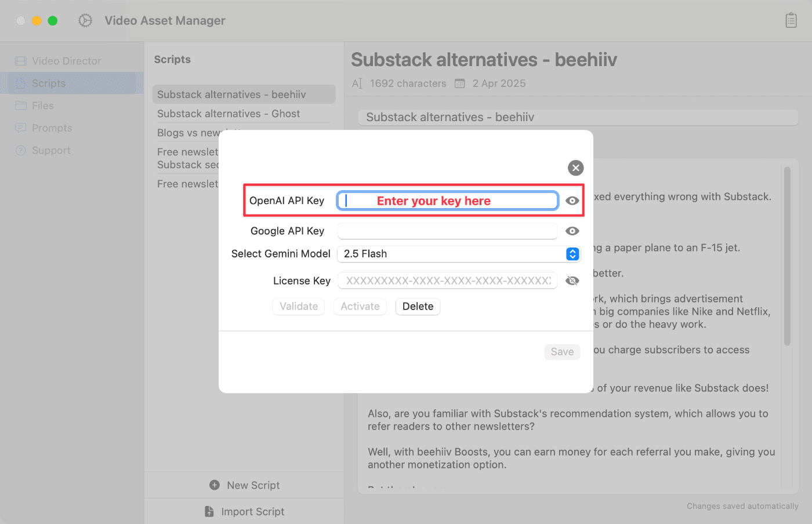Image resolution: width=812 pixels, height=524 pixels.
Task: Open Video Director in the sidebar
Action: [66, 61]
